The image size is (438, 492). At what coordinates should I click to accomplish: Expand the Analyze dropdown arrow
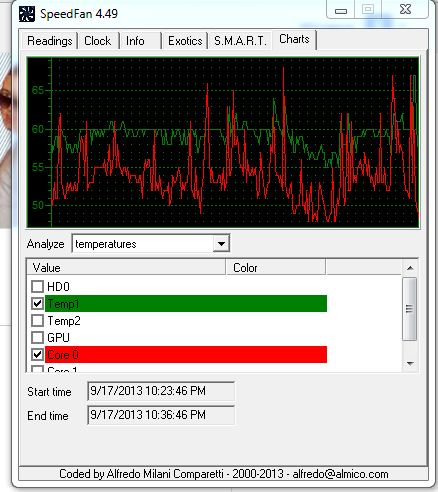(221, 244)
